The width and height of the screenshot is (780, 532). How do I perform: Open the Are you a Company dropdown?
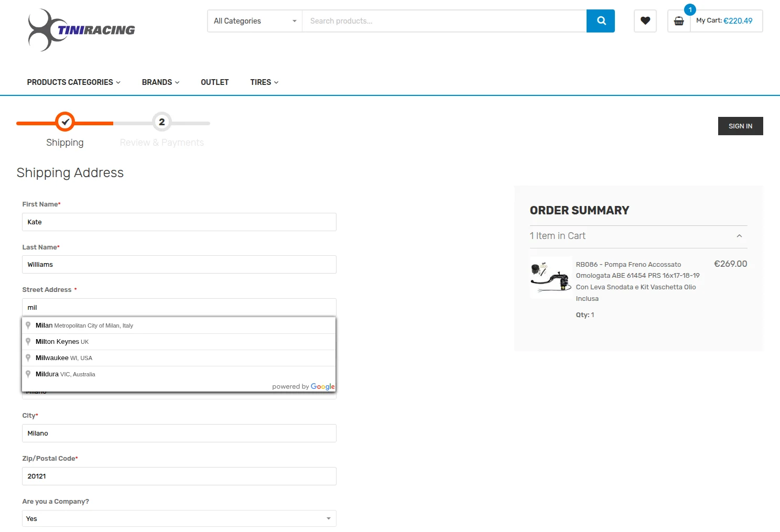[x=179, y=518]
